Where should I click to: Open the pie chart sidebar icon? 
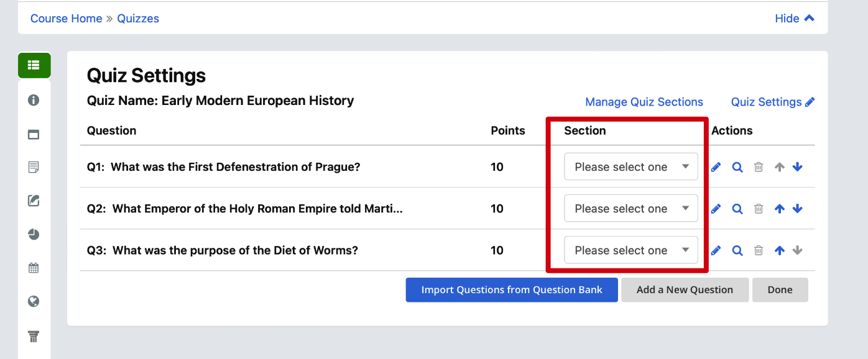click(34, 234)
